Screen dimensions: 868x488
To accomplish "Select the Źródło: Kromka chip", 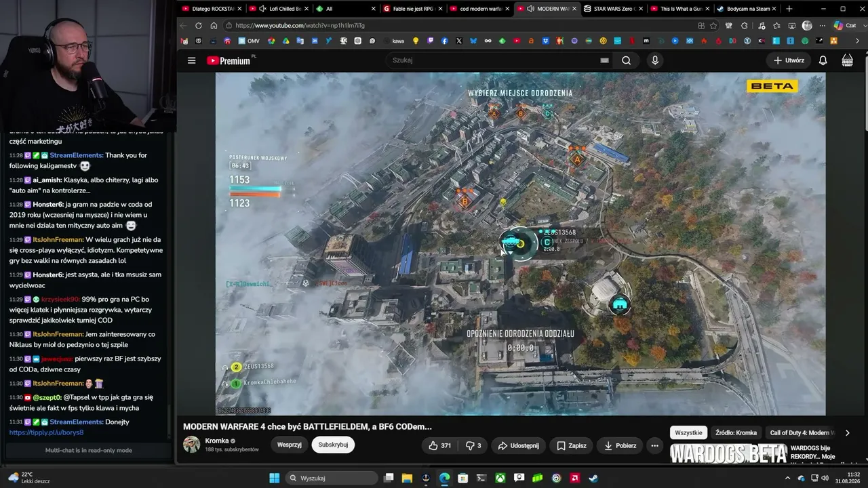I will (736, 432).
